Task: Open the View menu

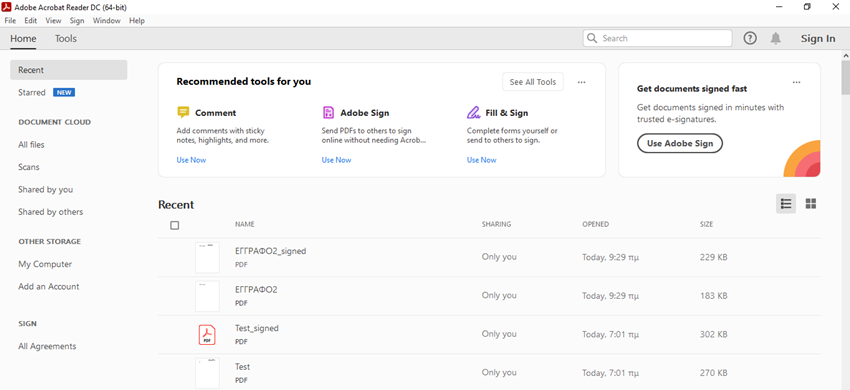Action: tap(53, 21)
